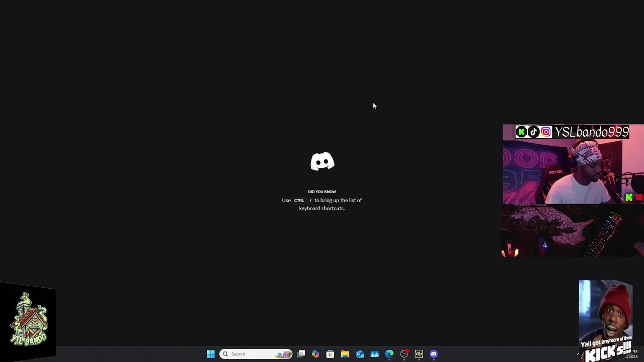
Task: Click the keyboard camera feed
Action: (x=573, y=231)
